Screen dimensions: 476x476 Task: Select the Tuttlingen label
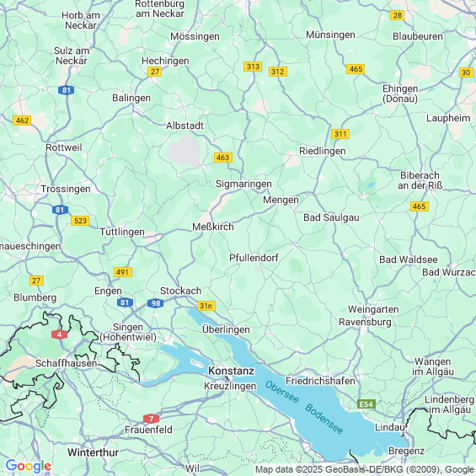[122, 232]
